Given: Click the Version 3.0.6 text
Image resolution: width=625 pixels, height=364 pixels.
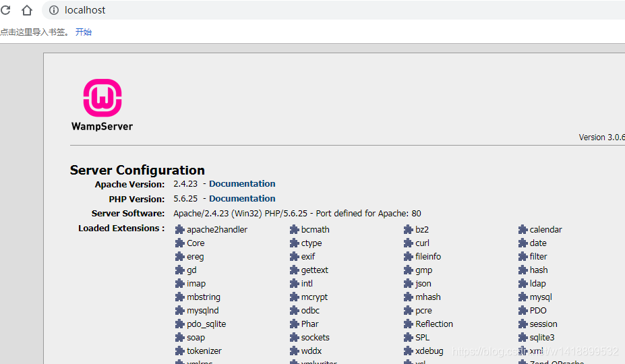Looking at the screenshot, I should coord(602,137).
